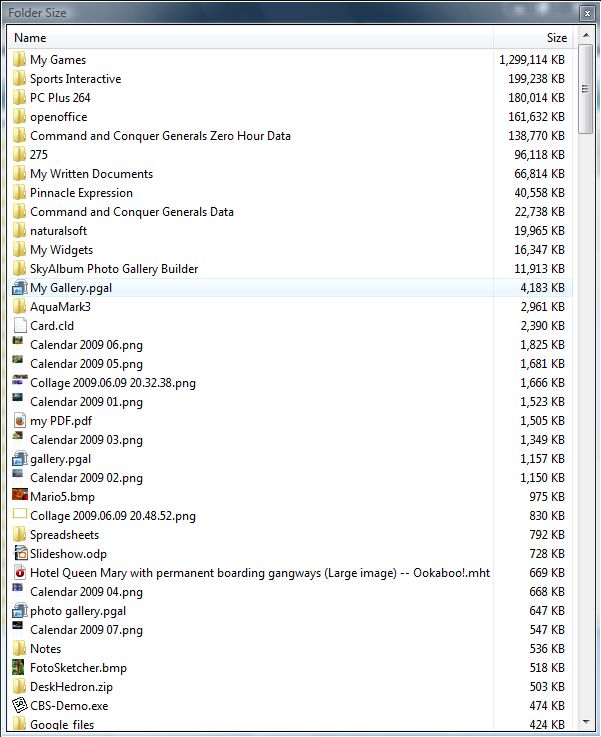Viewport: 601px width, 737px height.
Task: Click the Notes folder icon
Action: pos(19,648)
